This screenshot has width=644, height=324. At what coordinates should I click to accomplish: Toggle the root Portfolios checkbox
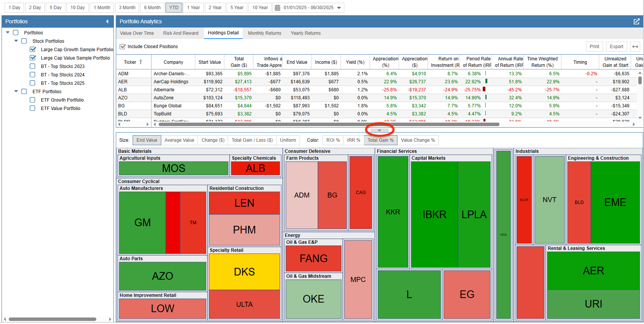(16, 33)
